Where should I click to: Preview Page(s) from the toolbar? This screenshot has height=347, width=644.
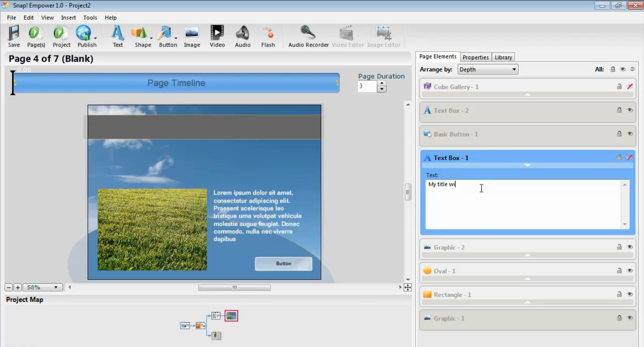[36, 37]
